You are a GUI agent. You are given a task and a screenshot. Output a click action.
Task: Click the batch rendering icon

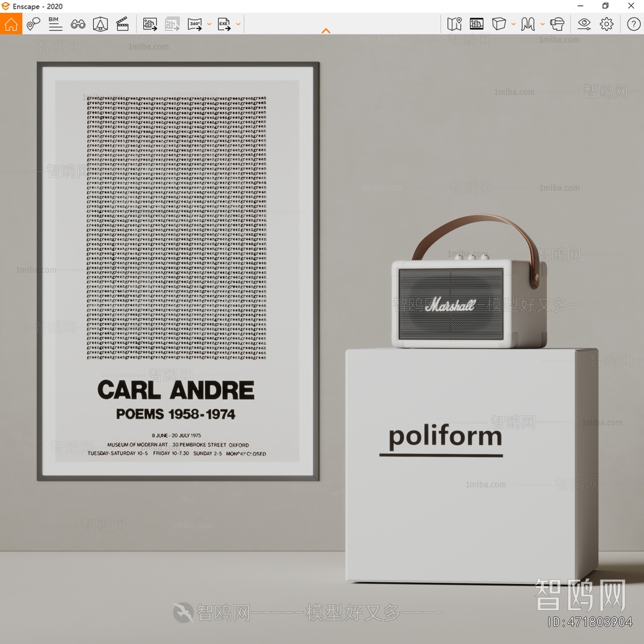coord(172,24)
